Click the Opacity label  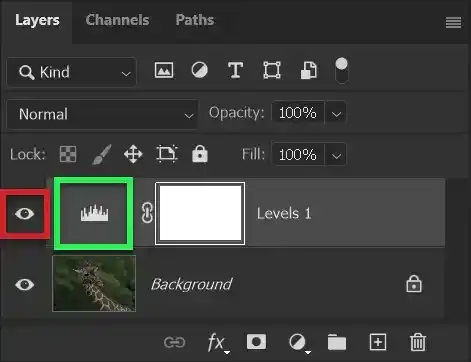[x=237, y=113]
